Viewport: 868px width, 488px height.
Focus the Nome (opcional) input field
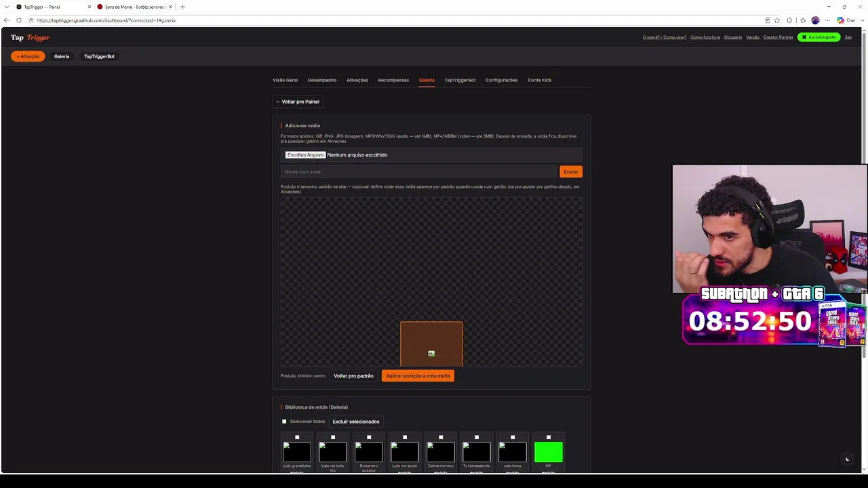(418, 171)
